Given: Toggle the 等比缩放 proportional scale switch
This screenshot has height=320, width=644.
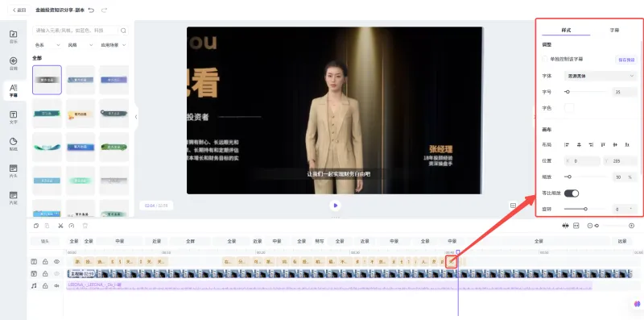Looking at the screenshot, I should pyautogui.click(x=572, y=193).
